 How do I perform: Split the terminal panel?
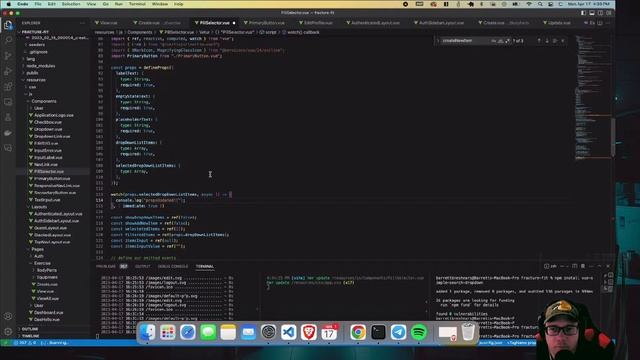click(x=574, y=266)
